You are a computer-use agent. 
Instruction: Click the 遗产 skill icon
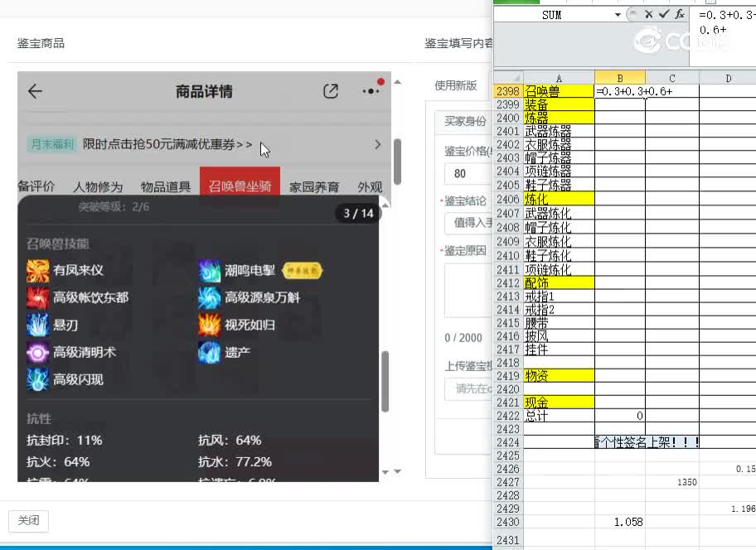[209, 353]
